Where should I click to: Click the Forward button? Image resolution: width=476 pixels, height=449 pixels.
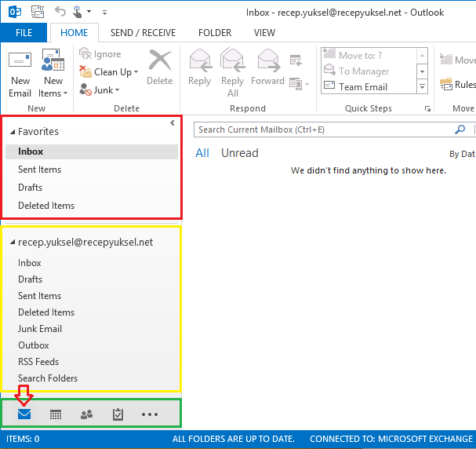tap(267, 68)
